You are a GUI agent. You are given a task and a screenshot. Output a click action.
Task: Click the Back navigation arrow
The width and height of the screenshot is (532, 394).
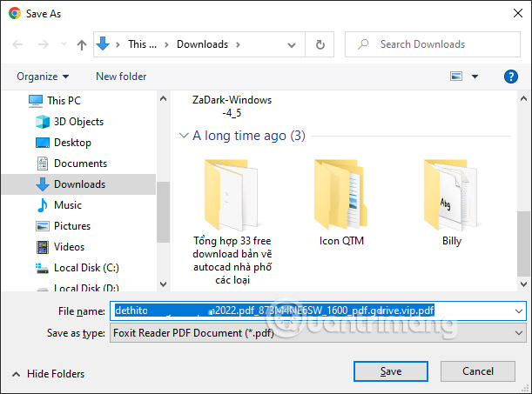coord(17,44)
